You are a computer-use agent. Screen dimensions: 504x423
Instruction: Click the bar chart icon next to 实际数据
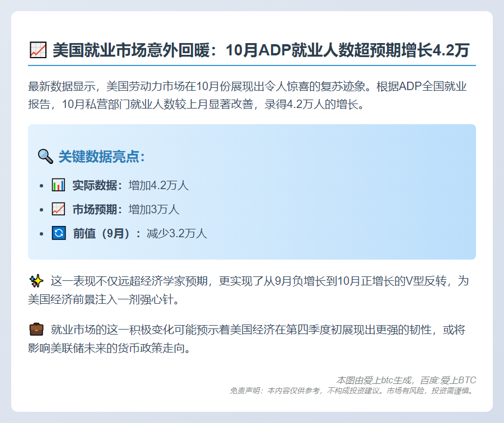[x=59, y=186]
